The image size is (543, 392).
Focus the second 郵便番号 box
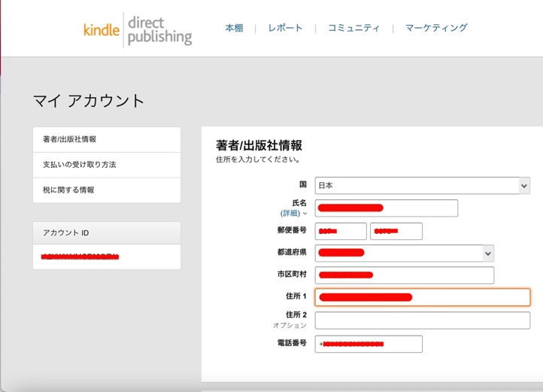tap(396, 231)
